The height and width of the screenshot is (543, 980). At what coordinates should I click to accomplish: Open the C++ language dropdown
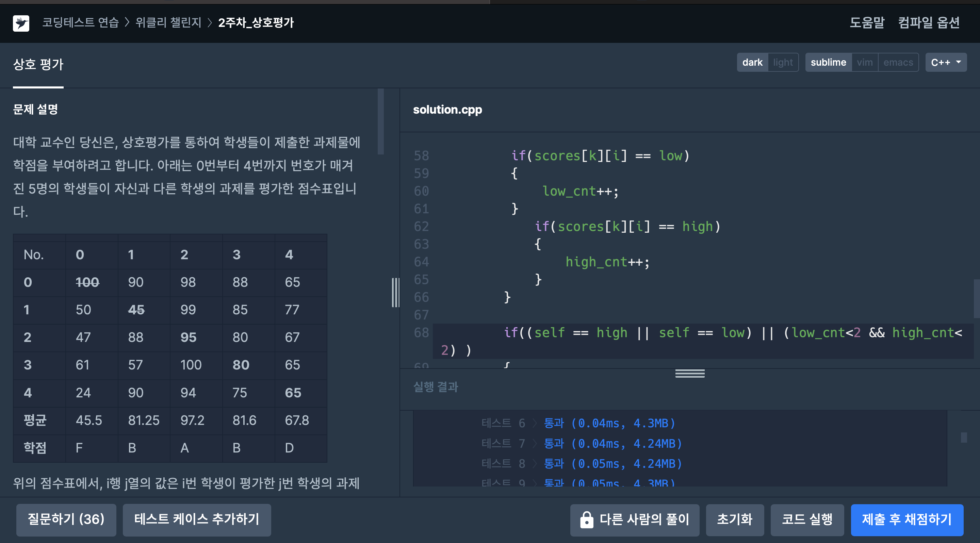pos(945,62)
